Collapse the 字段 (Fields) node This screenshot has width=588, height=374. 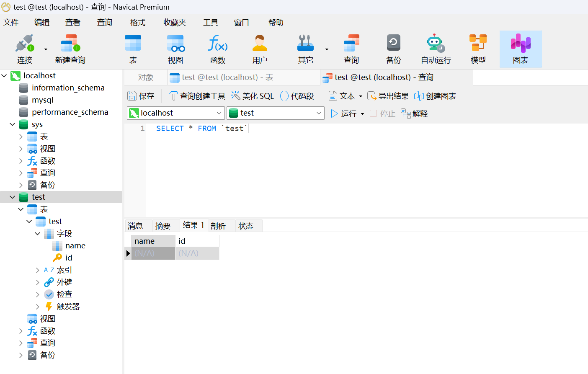[x=38, y=234]
